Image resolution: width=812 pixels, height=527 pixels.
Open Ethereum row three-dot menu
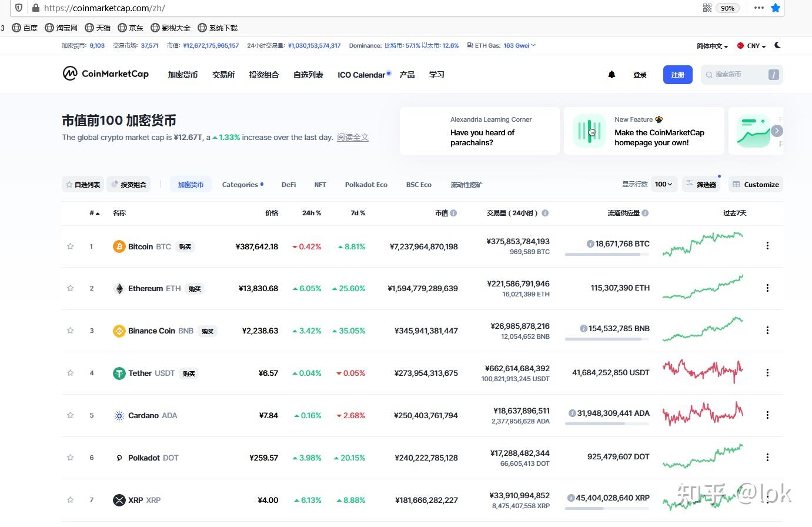point(767,288)
